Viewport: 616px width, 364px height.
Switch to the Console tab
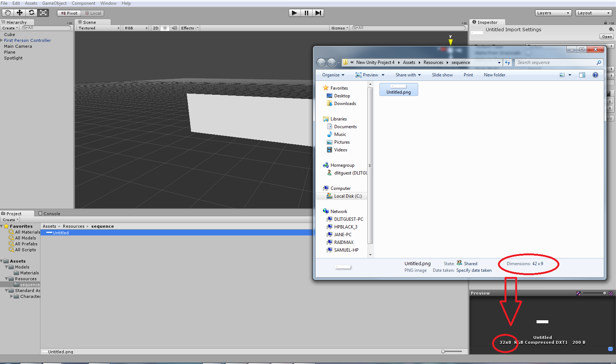(x=49, y=213)
